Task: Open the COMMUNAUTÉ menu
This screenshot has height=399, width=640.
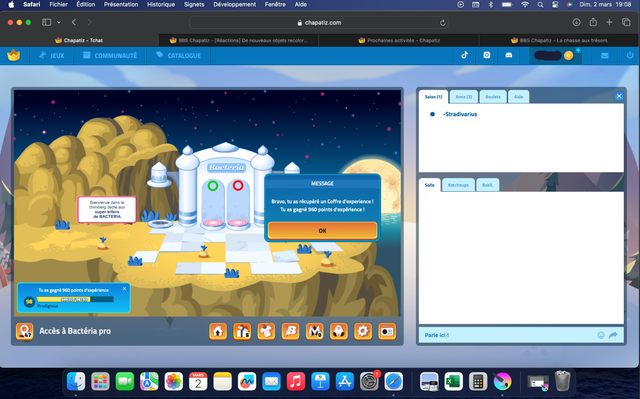Action: (110, 55)
